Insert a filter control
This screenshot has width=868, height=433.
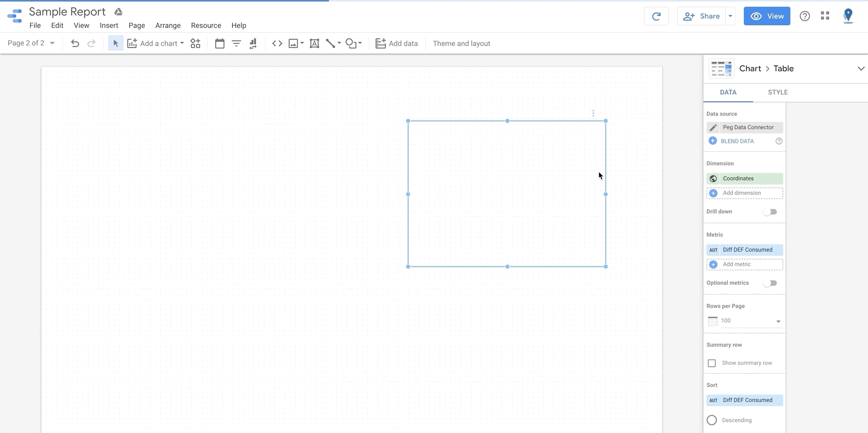click(x=236, y=43)
